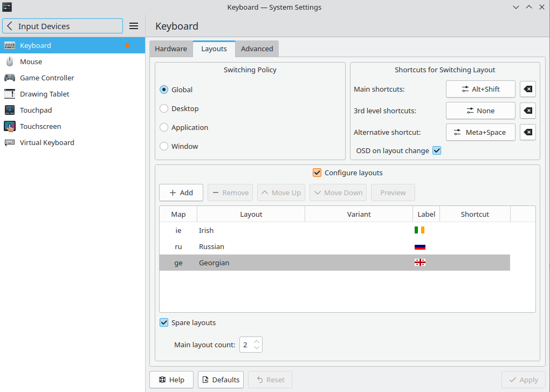
Task: Clear the Alt+Shift main shortcut
Action: (x=527, y=89)
